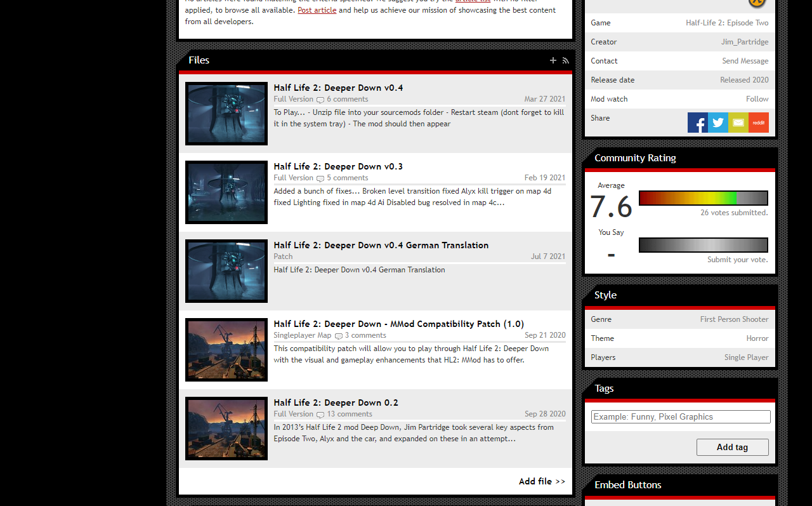Click the "26 votes submitted." text
The image size is (812, 506).
click(x=734, y=213)
